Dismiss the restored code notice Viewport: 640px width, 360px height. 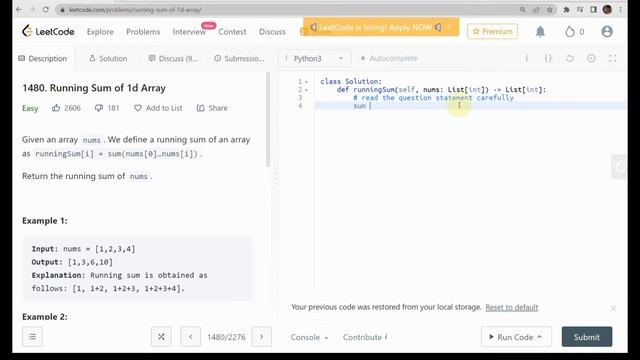point(613,309)
